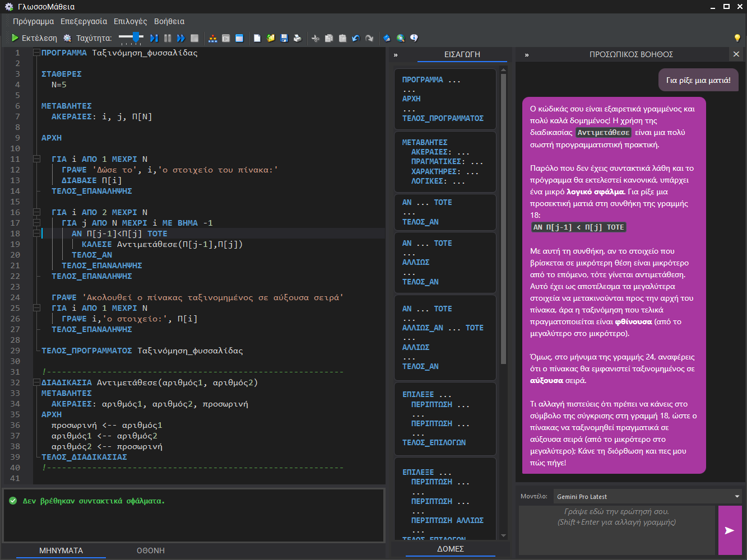Click the globe search toolbar icon

click(401, 38)
